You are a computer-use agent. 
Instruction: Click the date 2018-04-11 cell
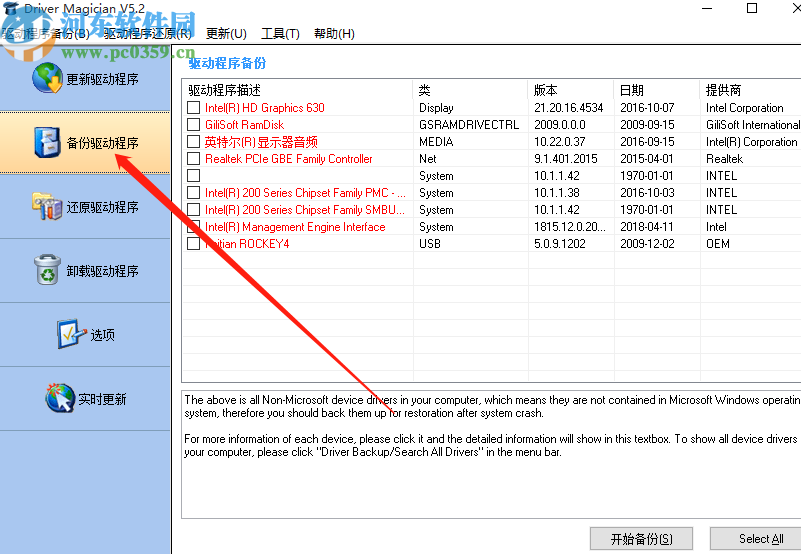click(x=647, y=227)
